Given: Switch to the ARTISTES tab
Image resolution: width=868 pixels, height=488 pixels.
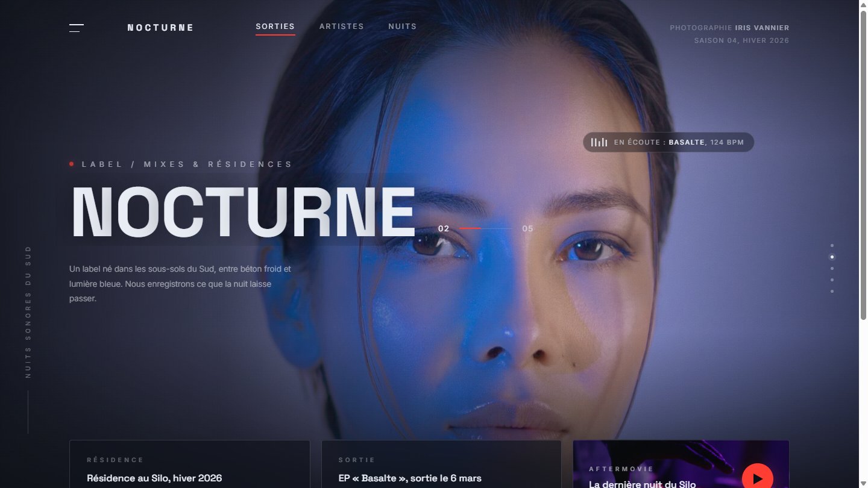Looking at the screenshot, I should click(341, 27).
